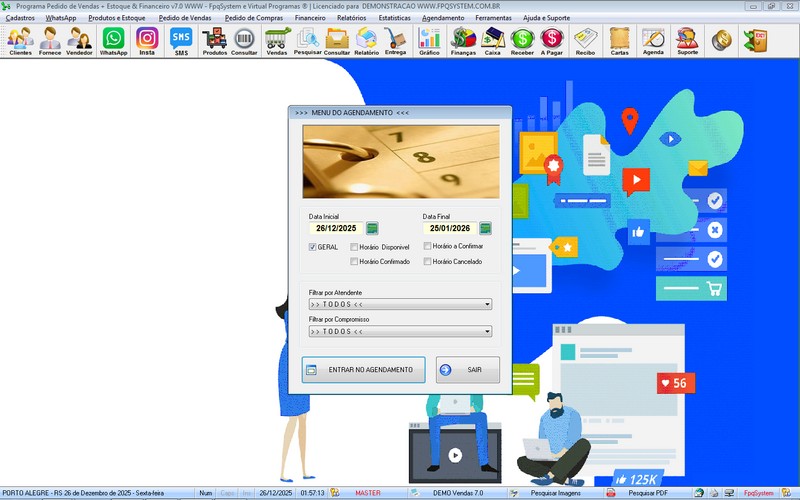The height and width of the screenshot is (500, 800).
Task: Click the Data Inicial date field
Action: click(336, 228)
